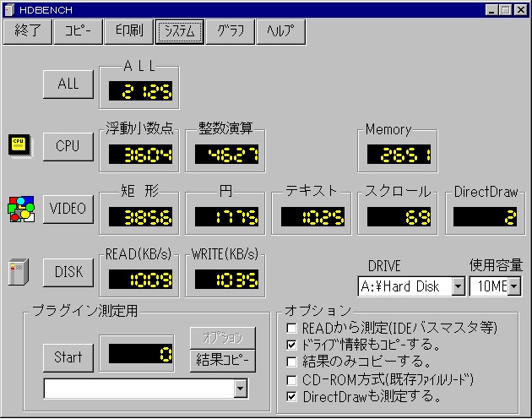Run ALL benchmarks button
The image size is (532, 419).
68,84
